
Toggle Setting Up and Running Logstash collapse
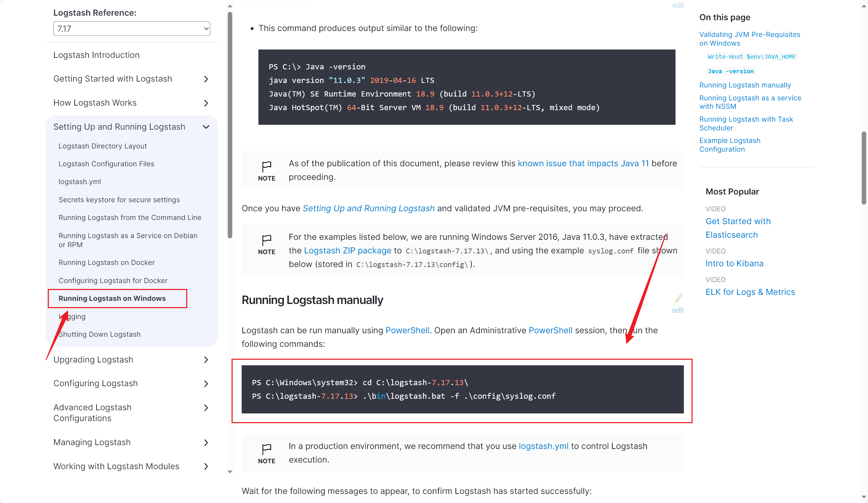pyautogui.click(x=207, y=127)
